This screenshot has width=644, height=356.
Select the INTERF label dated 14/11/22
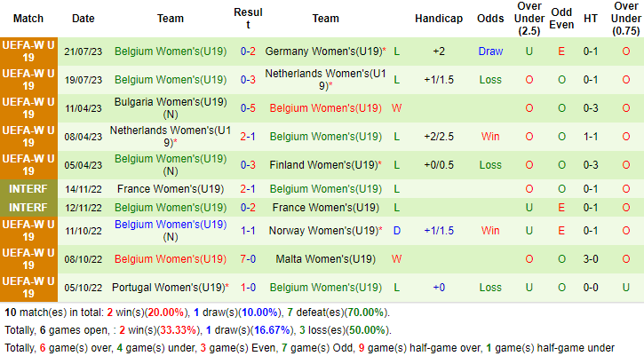(28, 189)
